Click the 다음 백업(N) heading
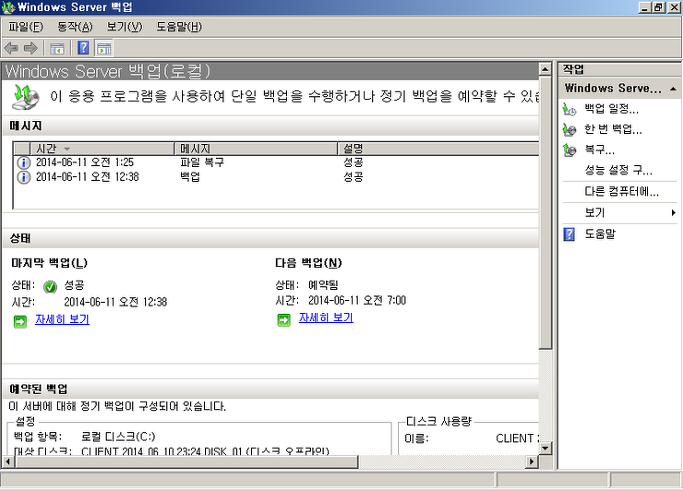Image resolution: width=683 pixels, height=491 pixels. [x=308, y=263]
